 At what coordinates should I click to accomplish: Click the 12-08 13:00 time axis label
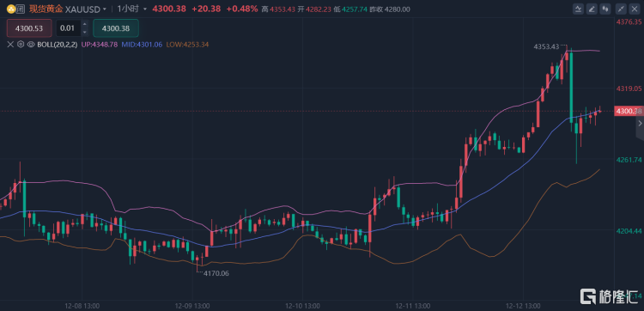(x=82, y=306)
